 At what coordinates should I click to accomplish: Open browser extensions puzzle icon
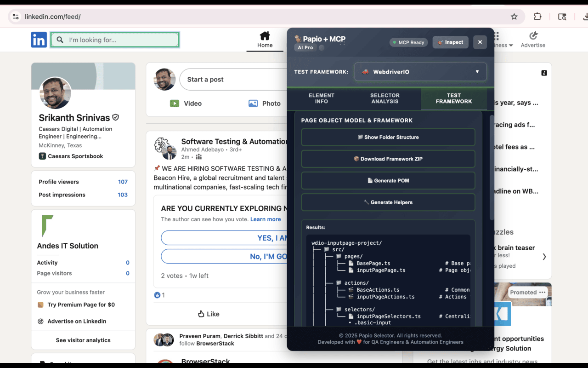(x=537, y=17)
